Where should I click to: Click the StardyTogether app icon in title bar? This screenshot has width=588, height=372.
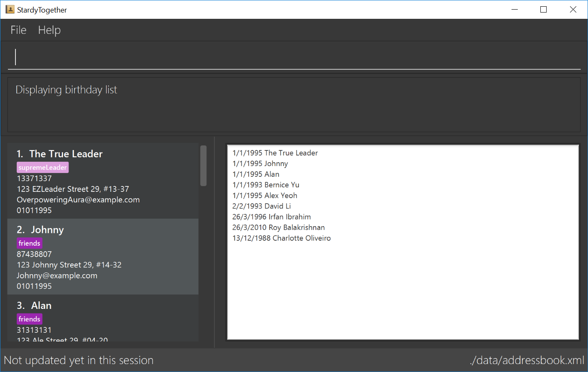tap(10, 9)
